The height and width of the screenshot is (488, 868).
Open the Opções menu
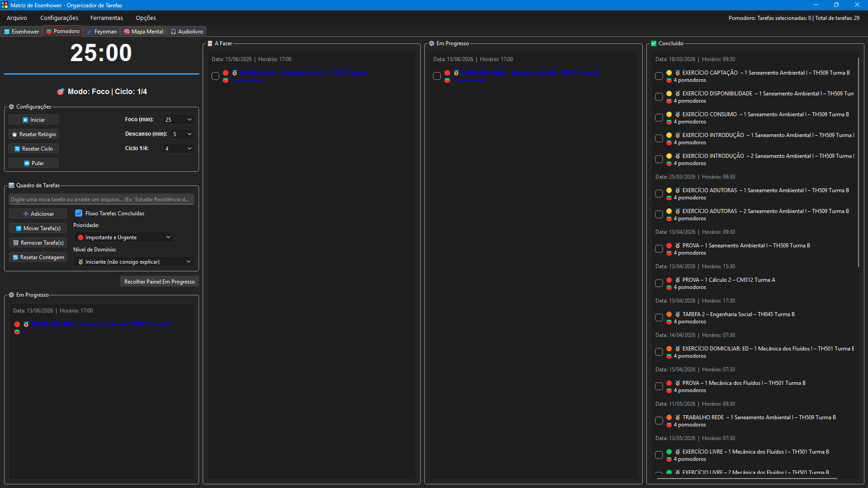pyautogui.click(x=146, y=18)
